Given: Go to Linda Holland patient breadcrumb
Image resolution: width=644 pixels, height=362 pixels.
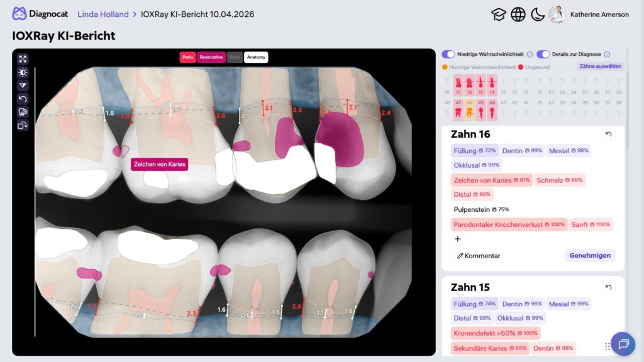Looking at the screenshot, I should (103, 14).
